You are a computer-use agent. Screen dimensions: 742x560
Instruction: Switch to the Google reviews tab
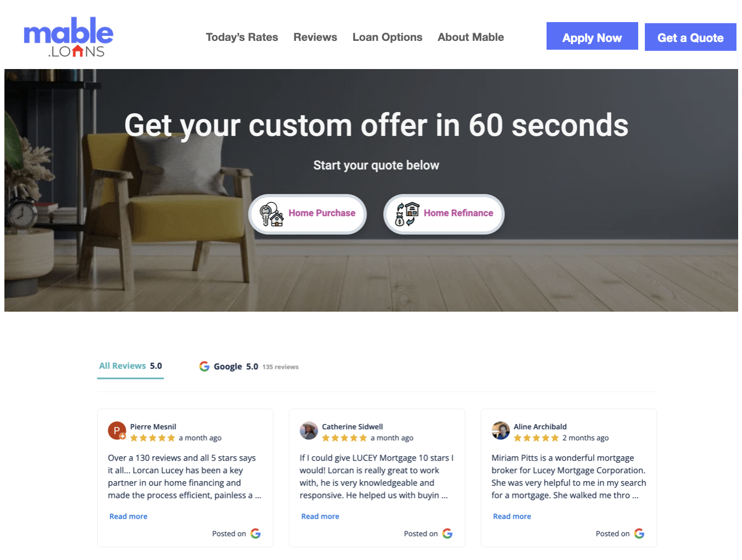(x=249, y=367)
